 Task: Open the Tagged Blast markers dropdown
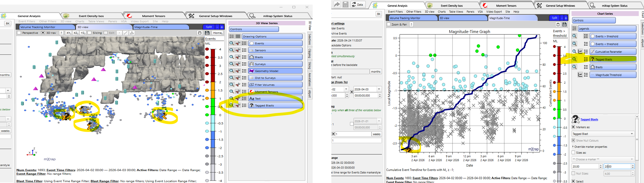pos(603,134)
